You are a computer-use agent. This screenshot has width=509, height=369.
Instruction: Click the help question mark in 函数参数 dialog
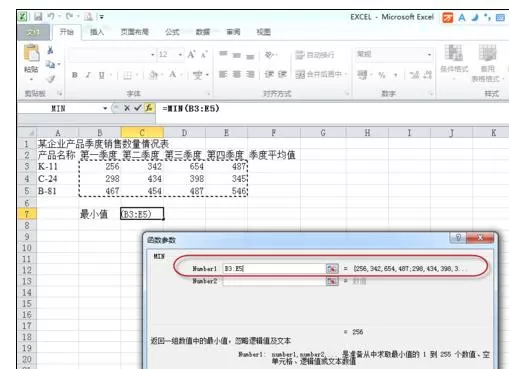click(459, 237)
